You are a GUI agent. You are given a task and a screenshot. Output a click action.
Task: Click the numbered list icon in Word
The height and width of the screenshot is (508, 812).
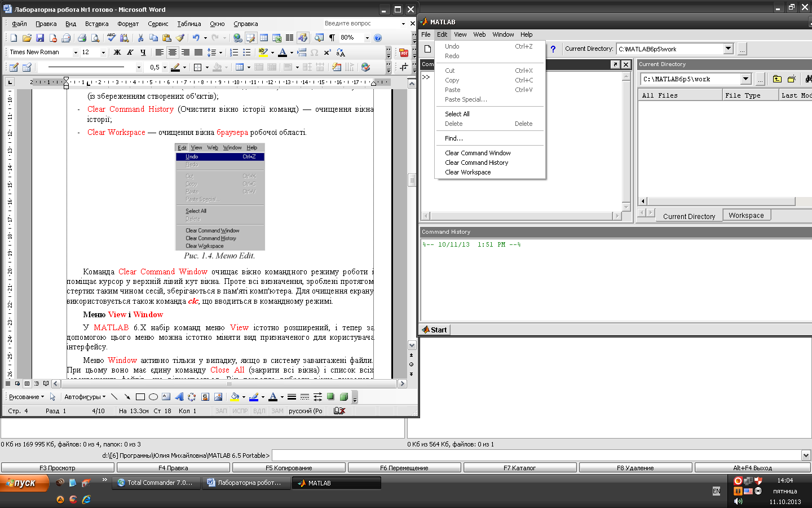[233, 52]
